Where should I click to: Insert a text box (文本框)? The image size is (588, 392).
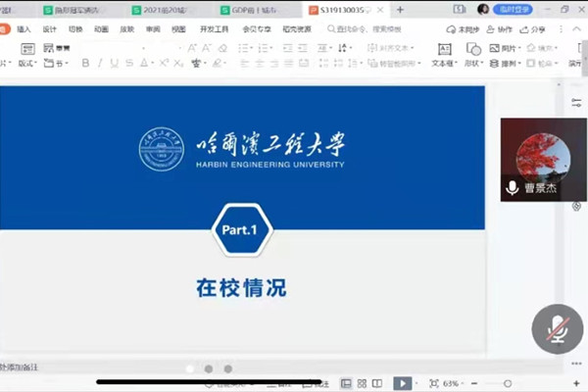[444, 55]
